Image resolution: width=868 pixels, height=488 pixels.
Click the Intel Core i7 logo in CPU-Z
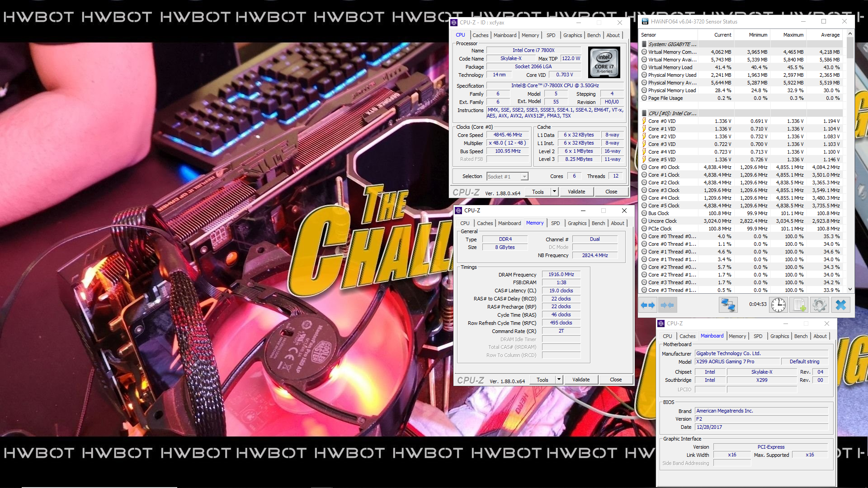pyautogui.click(x=604, y=62)
